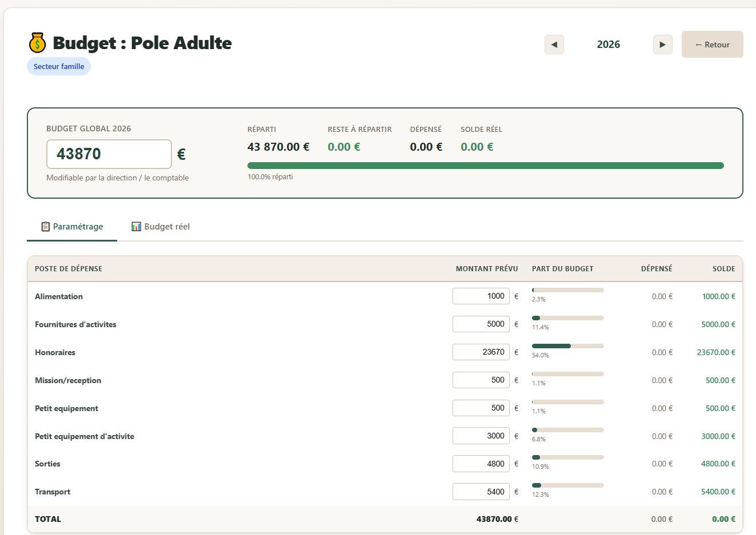Select the Mission/reception amount input
Viewport: 756px width, 535px height.
point(481,380)
